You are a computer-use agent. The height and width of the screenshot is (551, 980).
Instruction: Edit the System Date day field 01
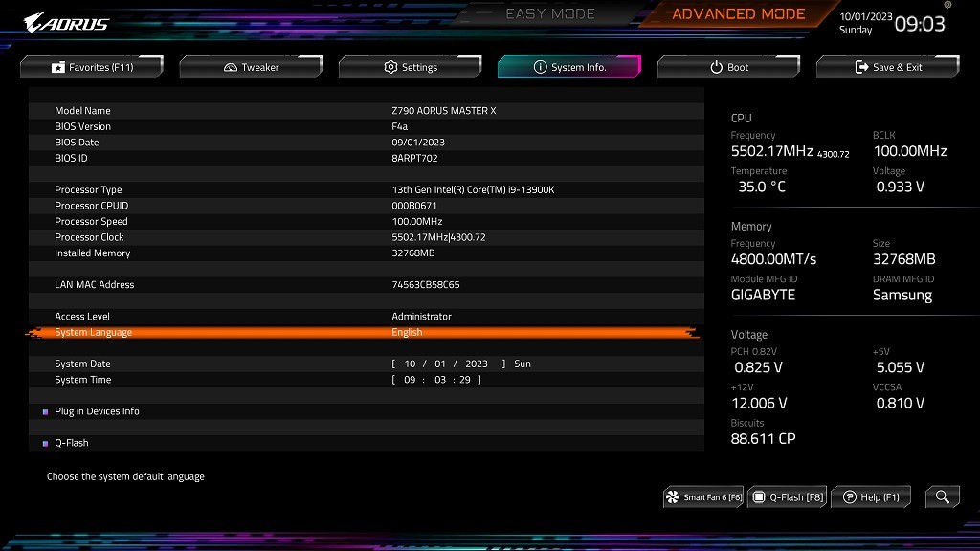[440, 364]
